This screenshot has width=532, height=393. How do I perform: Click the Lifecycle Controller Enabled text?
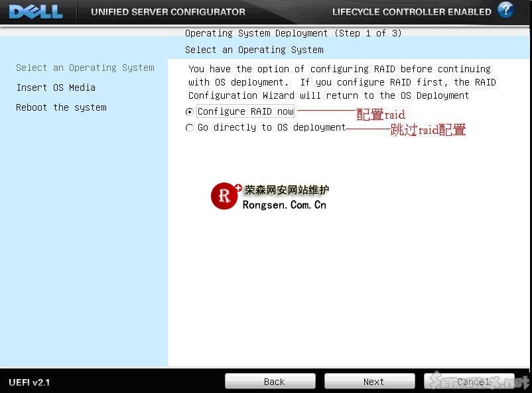click(411, 12)
